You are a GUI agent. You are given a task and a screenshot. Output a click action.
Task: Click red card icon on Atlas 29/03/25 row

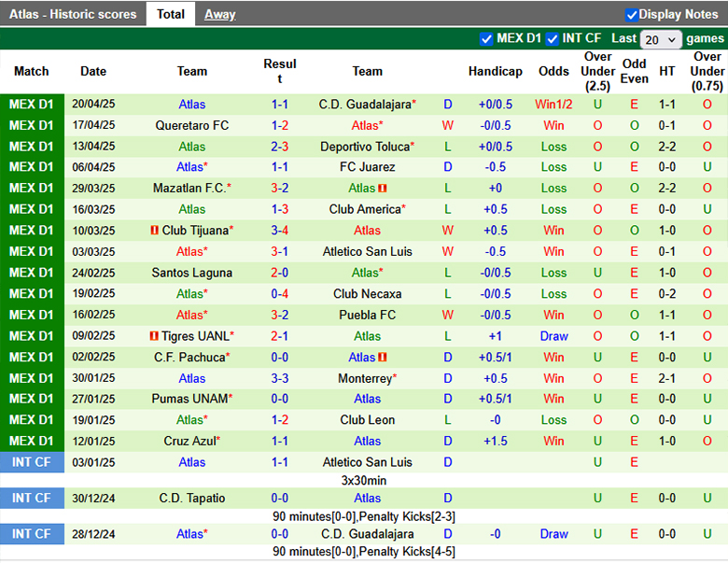(x=383, y=188)
